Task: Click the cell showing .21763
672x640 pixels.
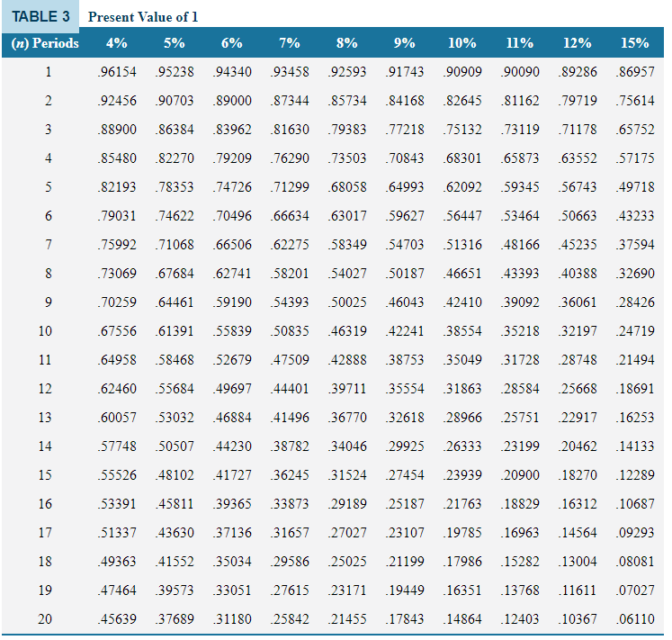Action: [x=462, y=503]
